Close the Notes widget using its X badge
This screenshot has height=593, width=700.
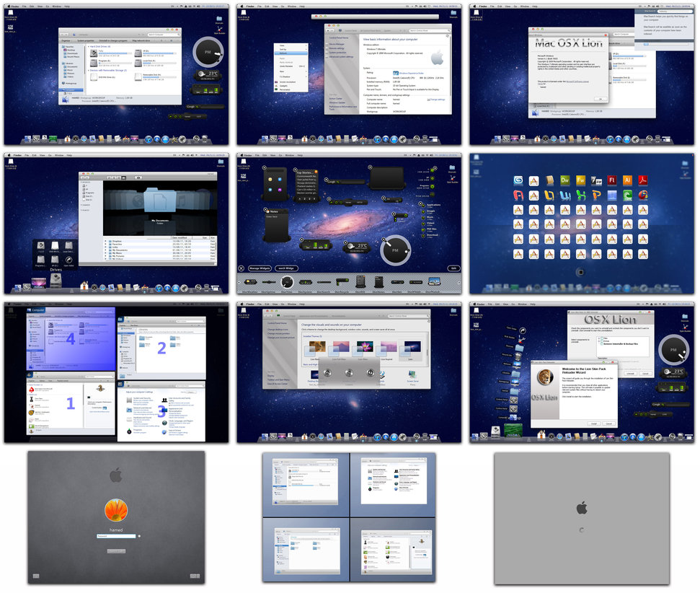[266, 210]
